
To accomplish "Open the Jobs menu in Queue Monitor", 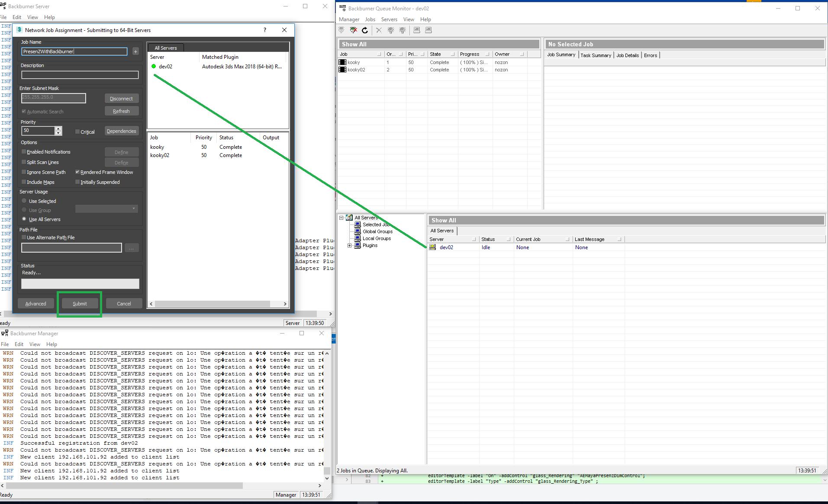I will coord(370,19).
